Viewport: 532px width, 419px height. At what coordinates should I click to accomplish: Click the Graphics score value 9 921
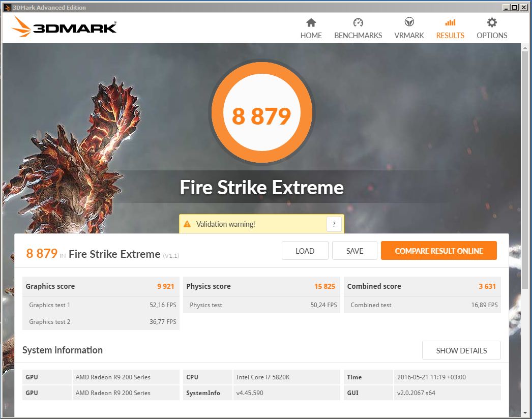pos(166,286)
